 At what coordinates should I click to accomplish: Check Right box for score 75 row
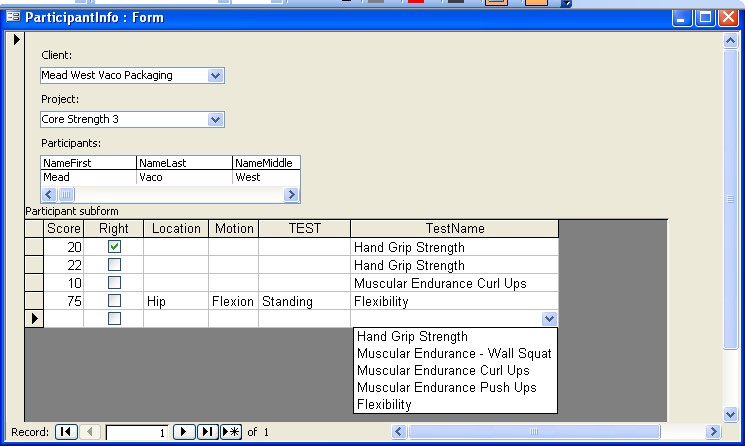pos(114,301)
